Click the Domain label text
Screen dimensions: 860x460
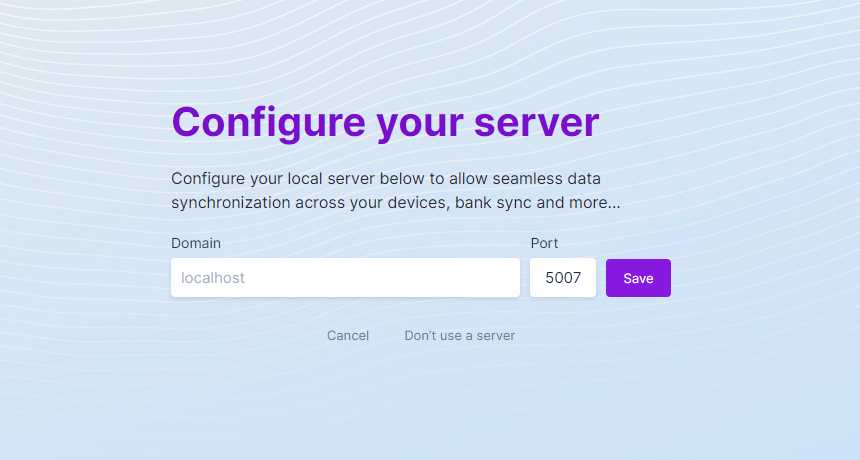[x=196, y=243]
